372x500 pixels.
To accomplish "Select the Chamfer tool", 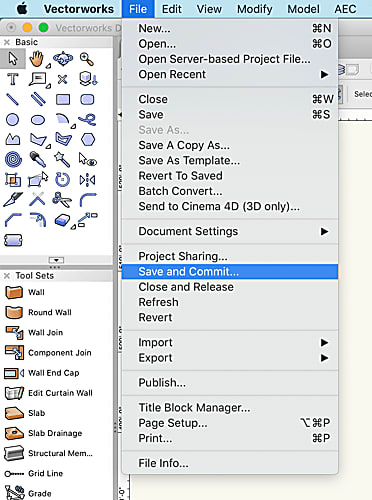I will point(13,220).
